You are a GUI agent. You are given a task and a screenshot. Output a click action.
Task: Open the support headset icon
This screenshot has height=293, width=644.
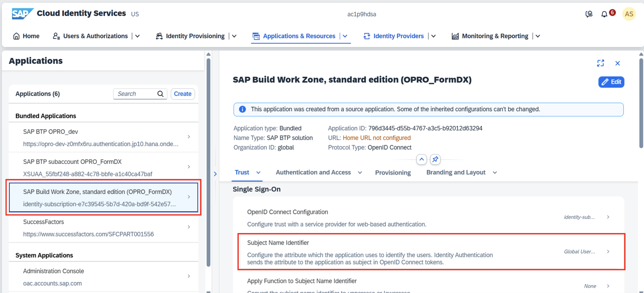589,14
